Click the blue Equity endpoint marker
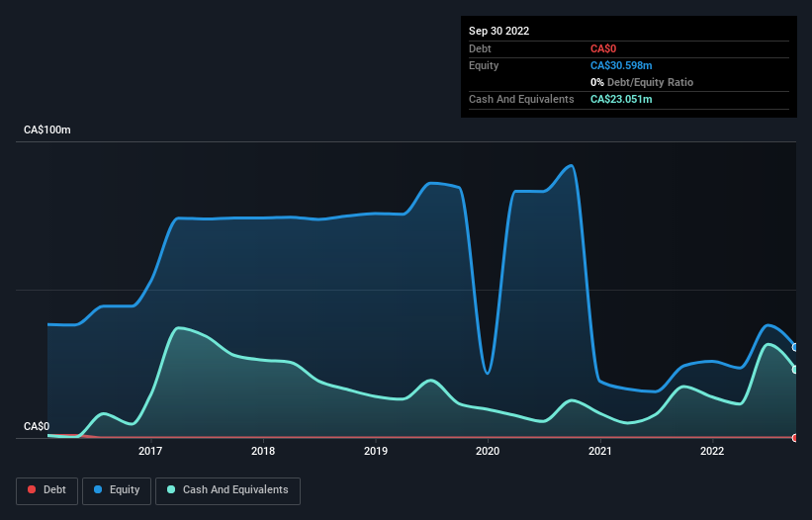Viewport: 812px width, 520px height. [795, 347]
